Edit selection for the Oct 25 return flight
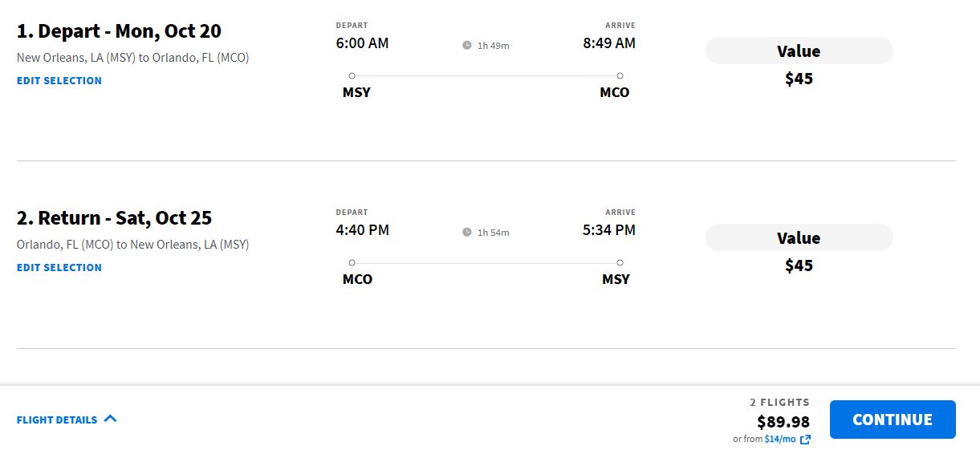 click(x=59, y=267)
